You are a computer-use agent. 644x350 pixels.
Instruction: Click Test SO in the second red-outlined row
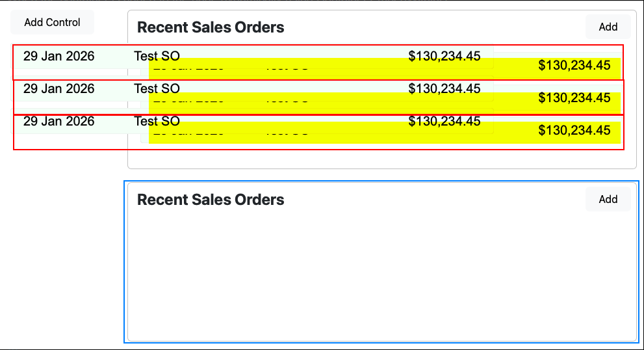pyautogui.click(x=157, y=89)
